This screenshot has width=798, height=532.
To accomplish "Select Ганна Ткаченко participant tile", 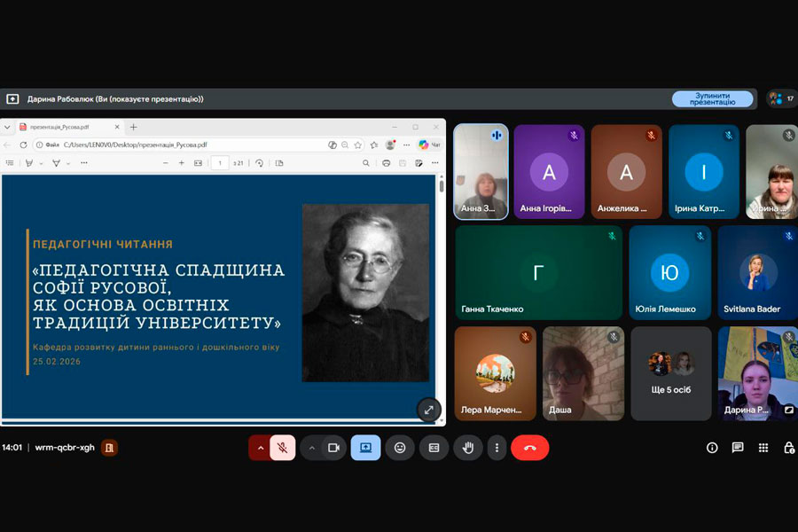I will (x=538, y=272).
